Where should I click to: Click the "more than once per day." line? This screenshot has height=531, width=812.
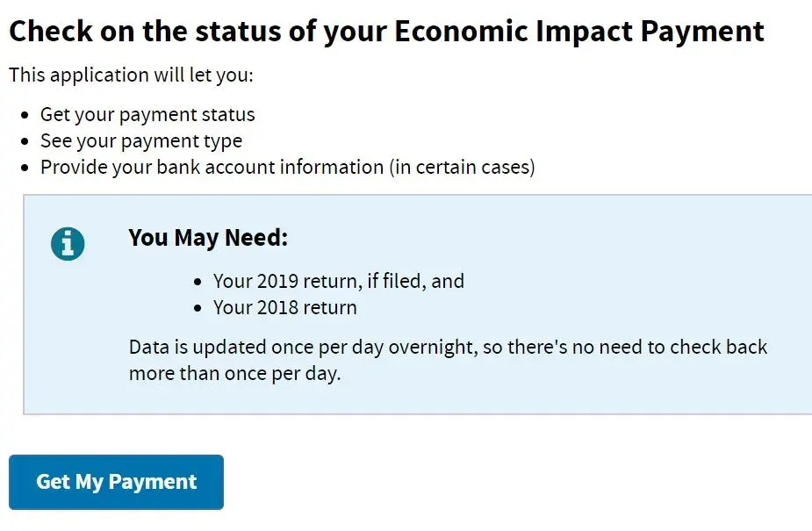point(234,373)
